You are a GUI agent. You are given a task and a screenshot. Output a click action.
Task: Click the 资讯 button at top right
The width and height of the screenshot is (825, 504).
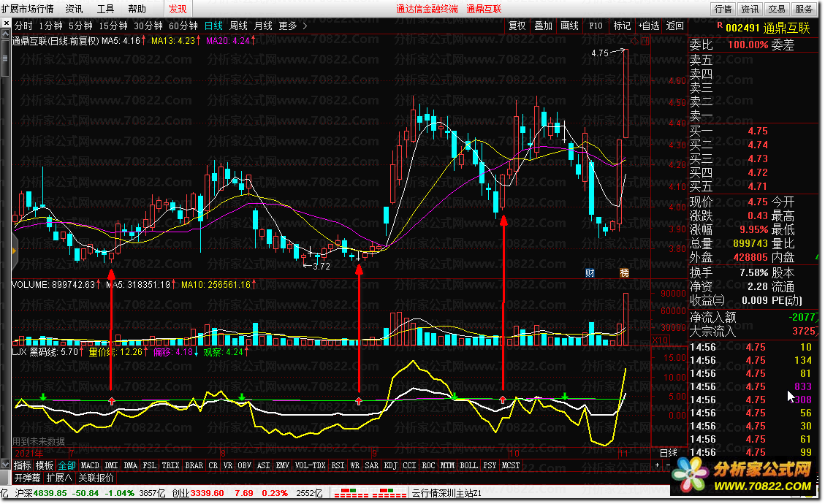click(750, 9)
